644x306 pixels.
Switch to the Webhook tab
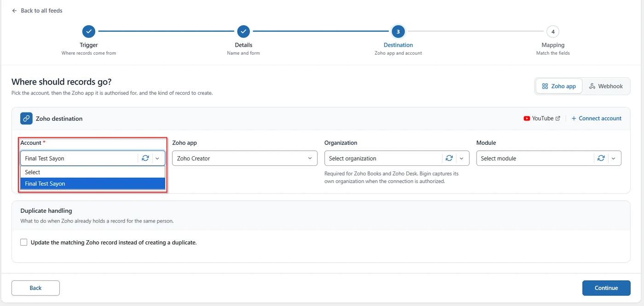click(x=606, y=86)
